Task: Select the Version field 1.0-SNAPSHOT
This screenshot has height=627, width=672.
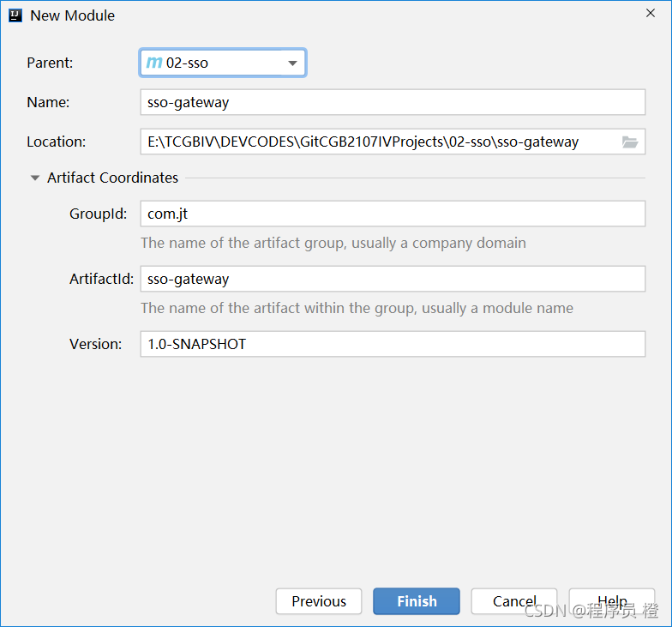Action: pos(393,344)
